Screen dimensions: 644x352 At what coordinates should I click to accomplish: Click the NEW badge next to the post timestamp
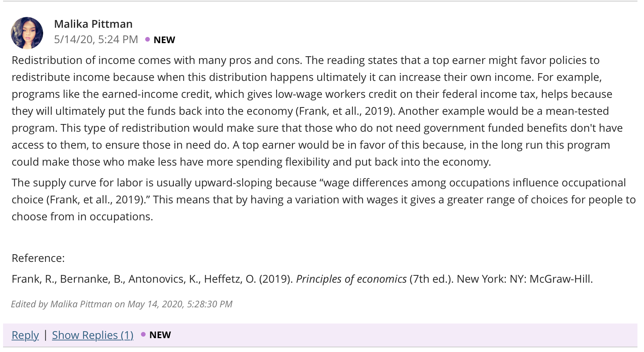coord(164,40)
